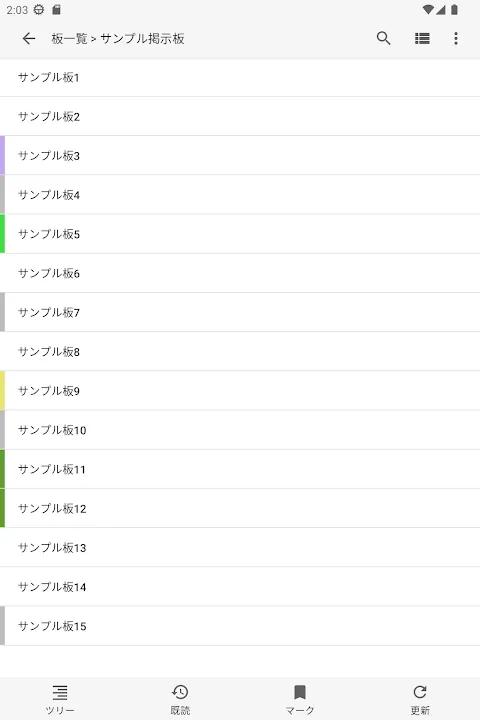Open サンプル板1 board

tap(240, 78)
